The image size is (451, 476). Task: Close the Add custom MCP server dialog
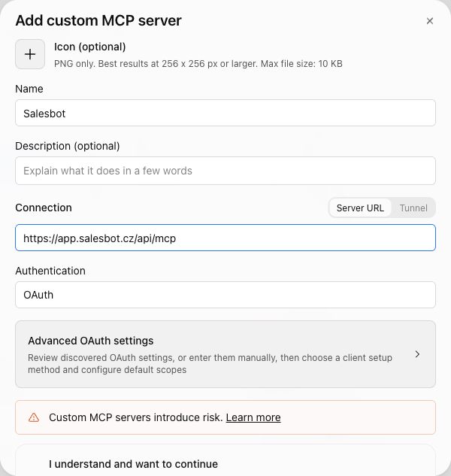pos(429,21)
